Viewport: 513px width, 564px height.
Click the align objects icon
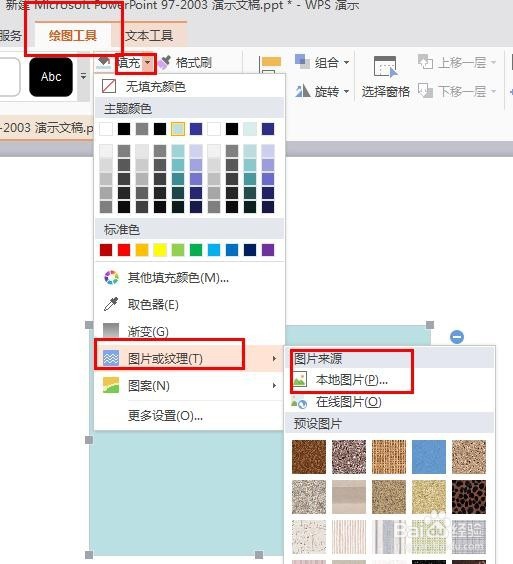270,64
